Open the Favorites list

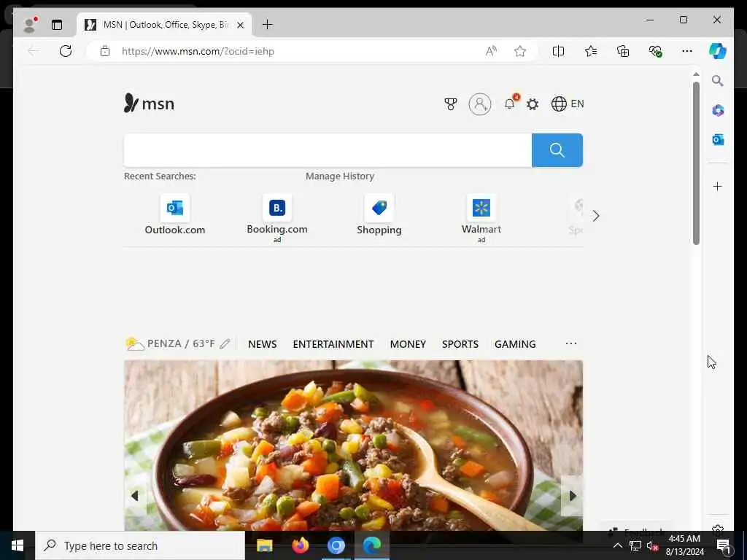click(x=591, y=51)
